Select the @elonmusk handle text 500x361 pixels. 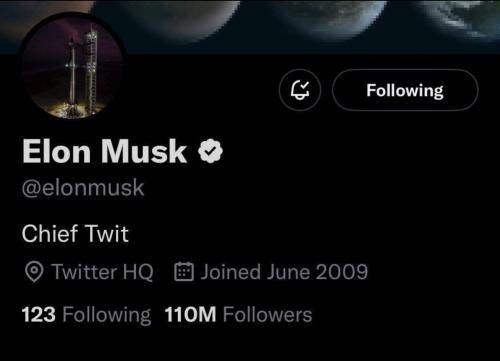coord(83,188)
